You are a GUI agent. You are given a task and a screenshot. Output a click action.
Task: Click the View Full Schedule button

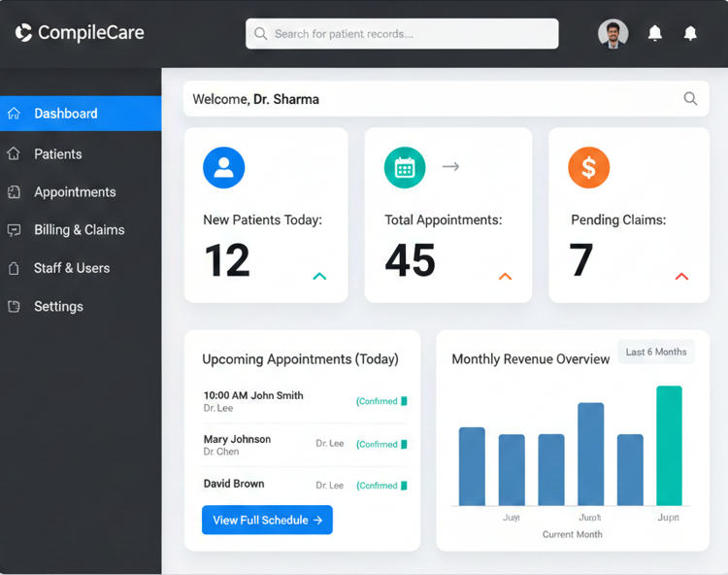[267, 520]
